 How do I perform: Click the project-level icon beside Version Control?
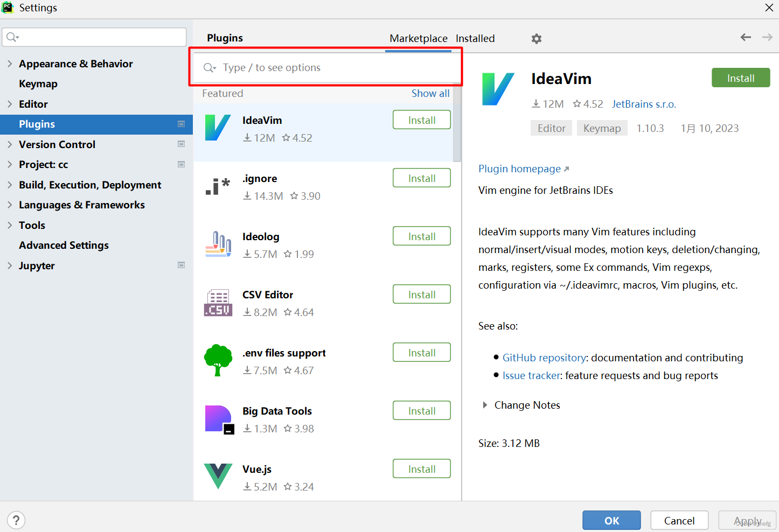coord(181,144)
